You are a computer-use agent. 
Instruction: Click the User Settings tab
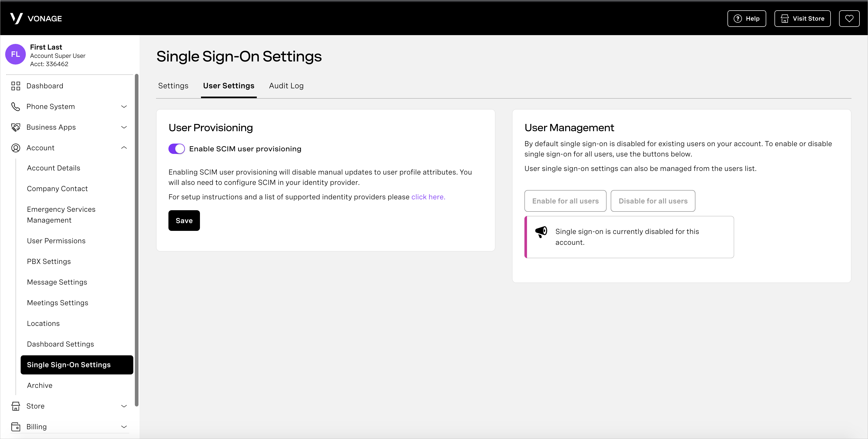tap(228, 85)
